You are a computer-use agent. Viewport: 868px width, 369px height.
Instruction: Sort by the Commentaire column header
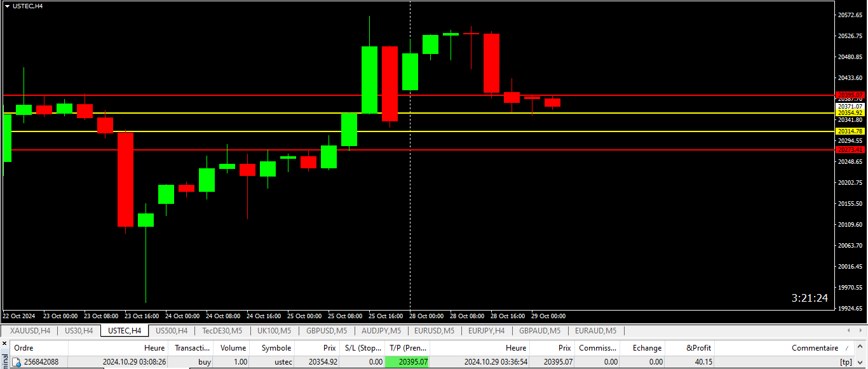click(x=785, y=348)
